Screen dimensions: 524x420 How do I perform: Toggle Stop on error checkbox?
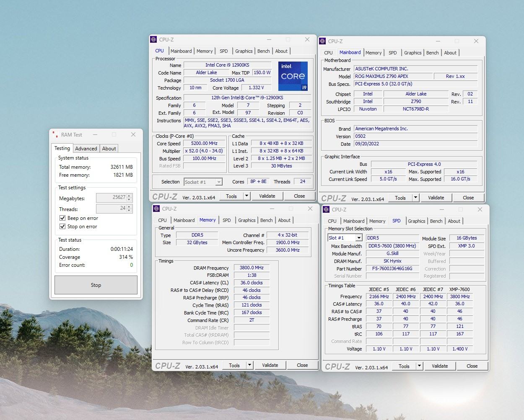(62, 227)
